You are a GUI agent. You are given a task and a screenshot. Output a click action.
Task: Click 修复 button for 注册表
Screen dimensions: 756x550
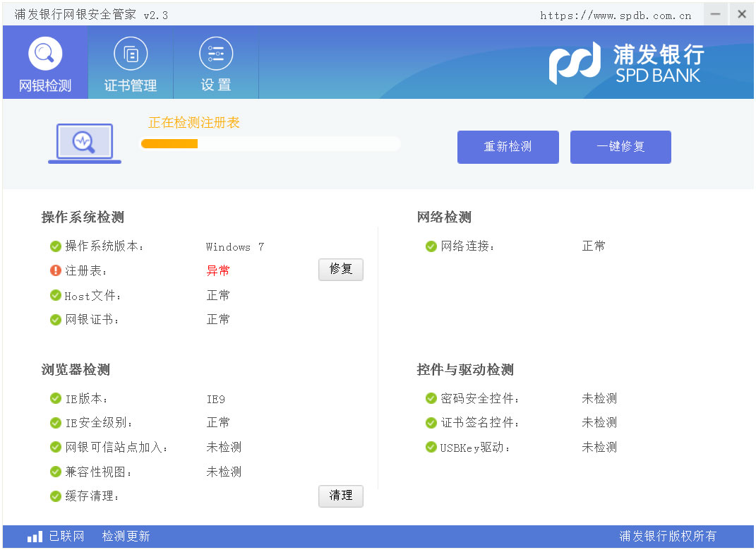tap(340, 269)
